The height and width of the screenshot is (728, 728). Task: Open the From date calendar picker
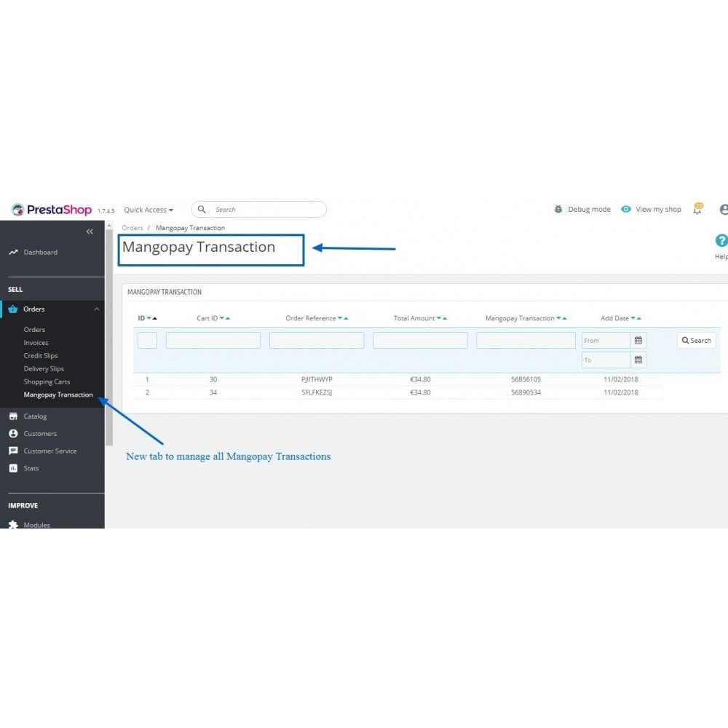point(638,341)
